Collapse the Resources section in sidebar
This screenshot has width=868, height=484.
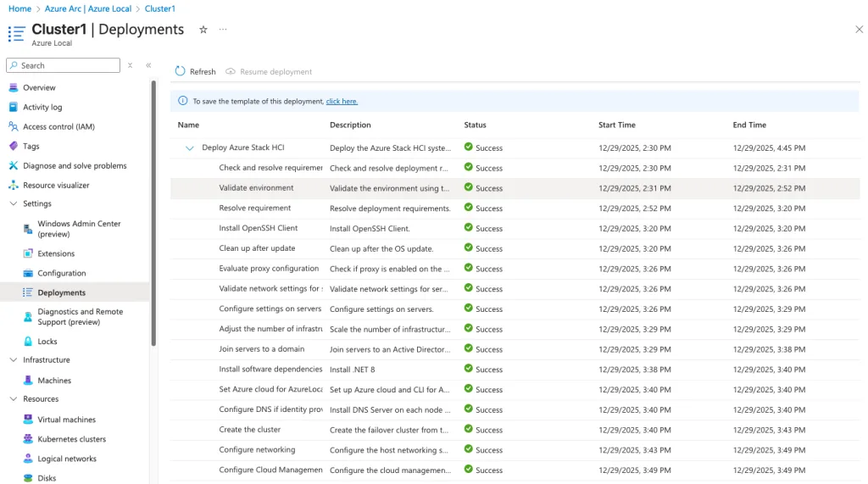tap(14, 399)
